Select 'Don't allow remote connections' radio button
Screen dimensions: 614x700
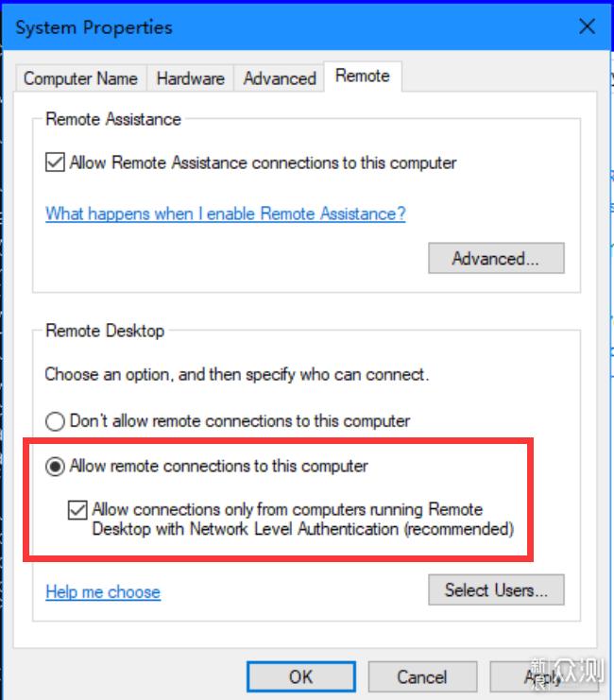[x=55, y=421]
